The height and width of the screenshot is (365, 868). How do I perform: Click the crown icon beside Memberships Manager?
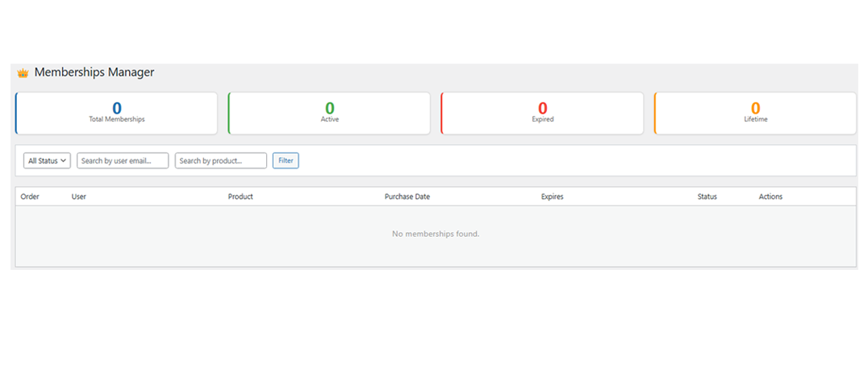pyautogui.click(x=23, y=73)
